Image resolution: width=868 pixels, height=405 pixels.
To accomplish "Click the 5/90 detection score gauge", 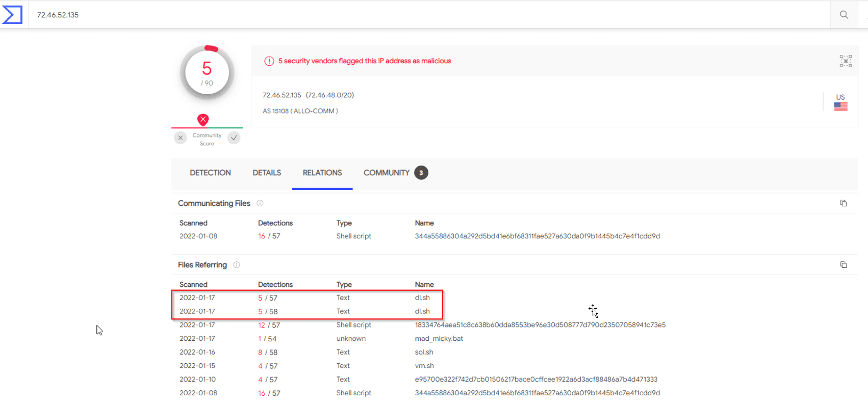I will point(207,73).
